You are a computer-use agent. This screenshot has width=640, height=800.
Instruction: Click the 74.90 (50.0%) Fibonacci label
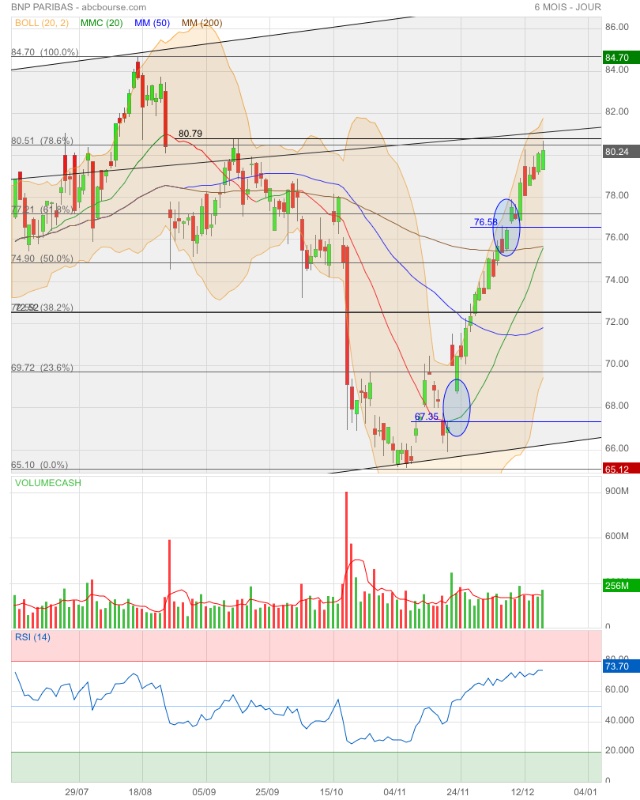coord(42,258)
